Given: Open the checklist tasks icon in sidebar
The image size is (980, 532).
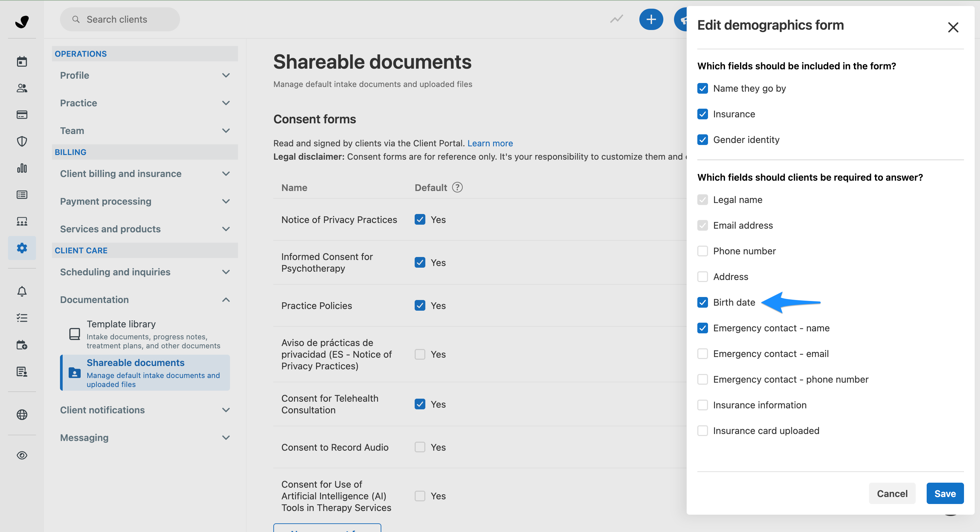Looking at the screenshot, I should [22, 318].
